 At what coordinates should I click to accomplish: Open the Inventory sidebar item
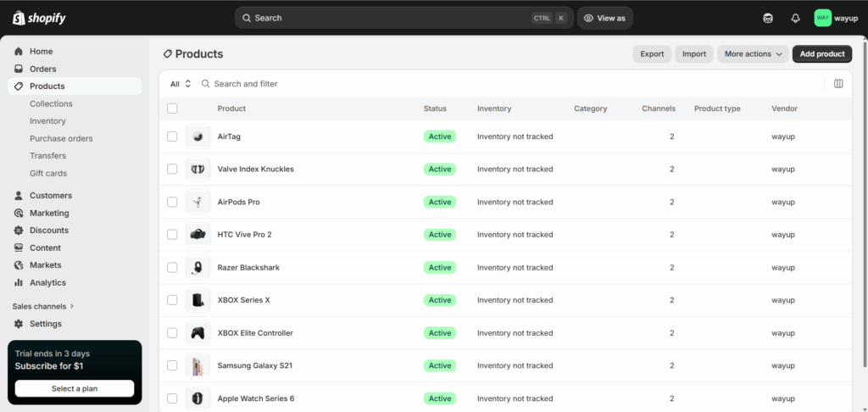pos(47,120)
